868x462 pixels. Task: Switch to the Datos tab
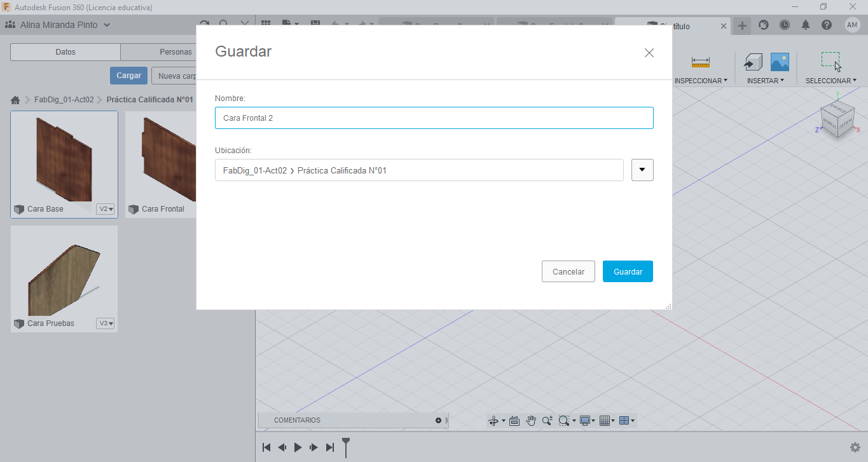pyautogui.click(x=65, y=52)
